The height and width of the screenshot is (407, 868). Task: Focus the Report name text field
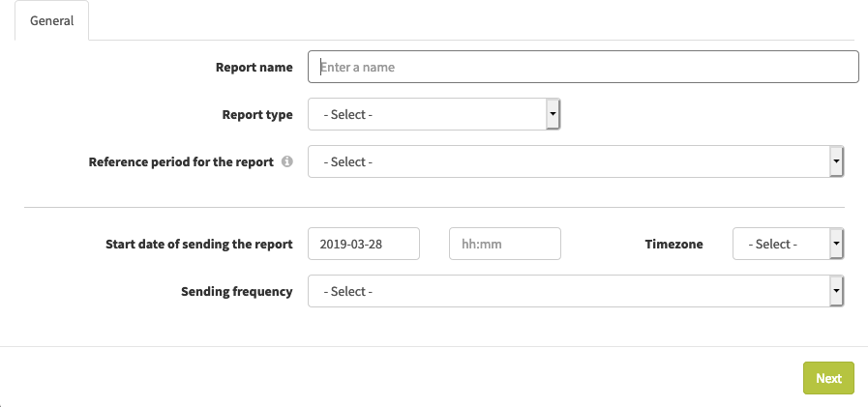584,67
